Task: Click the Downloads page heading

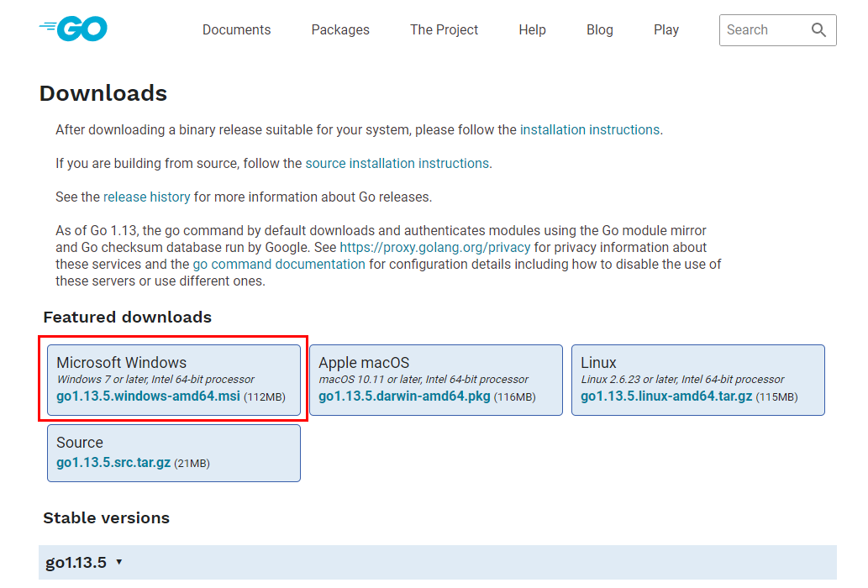Action: pyautogui.click(x=103, y=93)
